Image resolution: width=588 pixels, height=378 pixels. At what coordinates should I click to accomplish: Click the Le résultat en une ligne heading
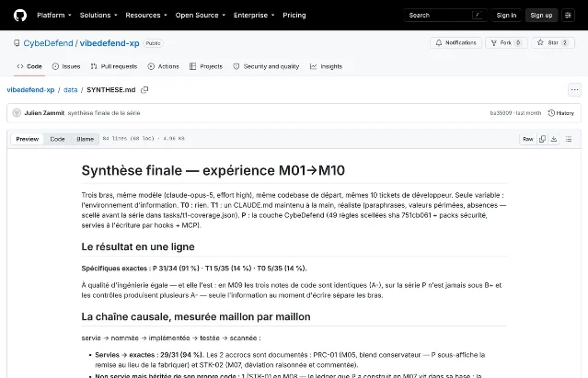[x=138, y=246]
